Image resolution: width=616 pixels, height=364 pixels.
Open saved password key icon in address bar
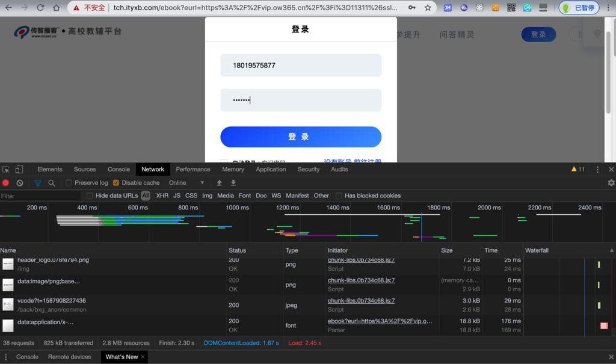tap(411, 7)
